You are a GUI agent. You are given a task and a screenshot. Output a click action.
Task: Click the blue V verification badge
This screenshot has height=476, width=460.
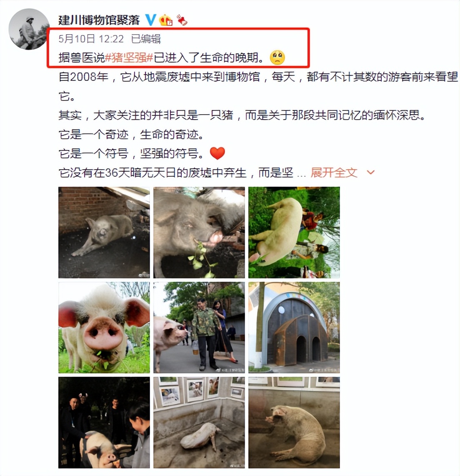[x=150, y=20]
